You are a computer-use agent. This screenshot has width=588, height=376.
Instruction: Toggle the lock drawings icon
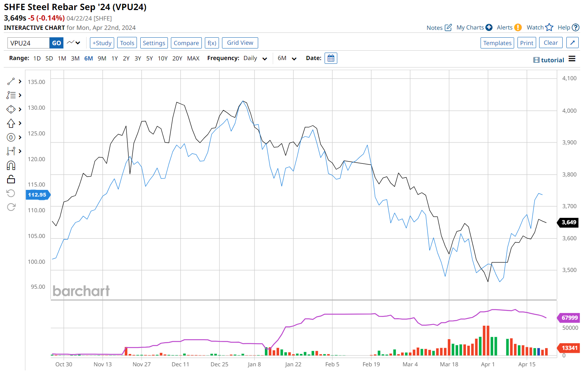coord(11,179)
